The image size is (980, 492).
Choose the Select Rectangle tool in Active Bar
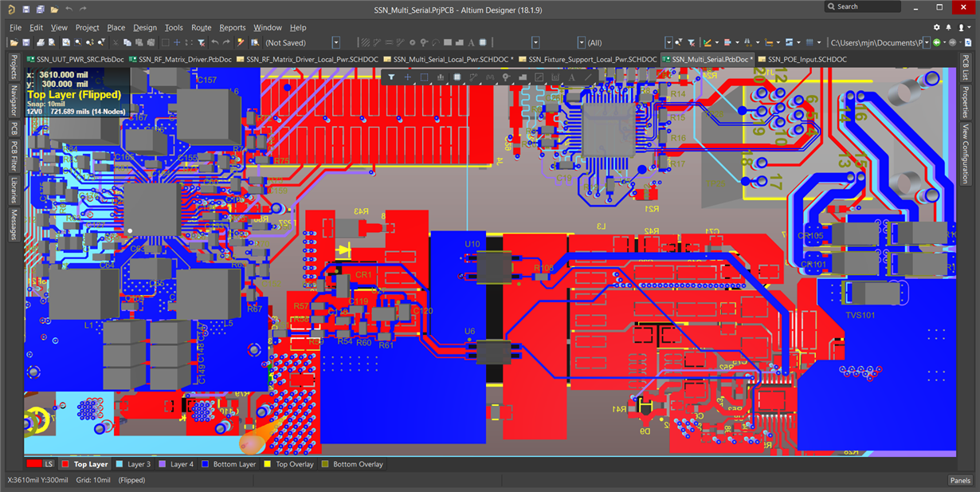[425, 77]
